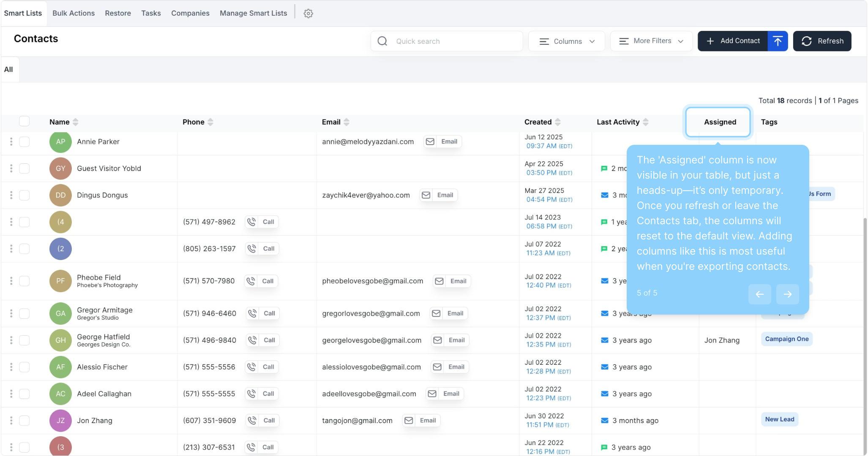
Task: Go back to previous tooltip step
Action: 759,294
